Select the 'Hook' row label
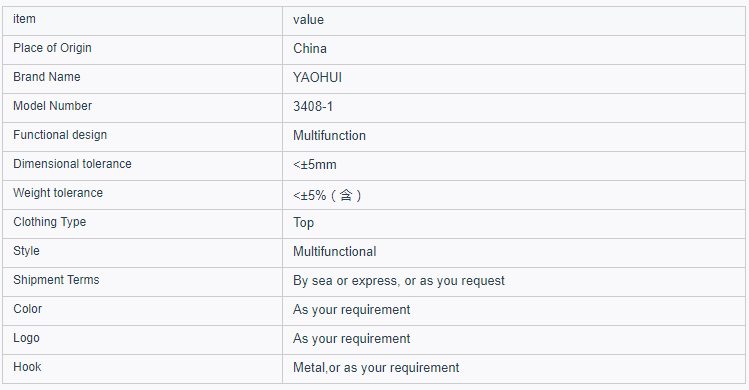749x390 pixels. point(27,367)
